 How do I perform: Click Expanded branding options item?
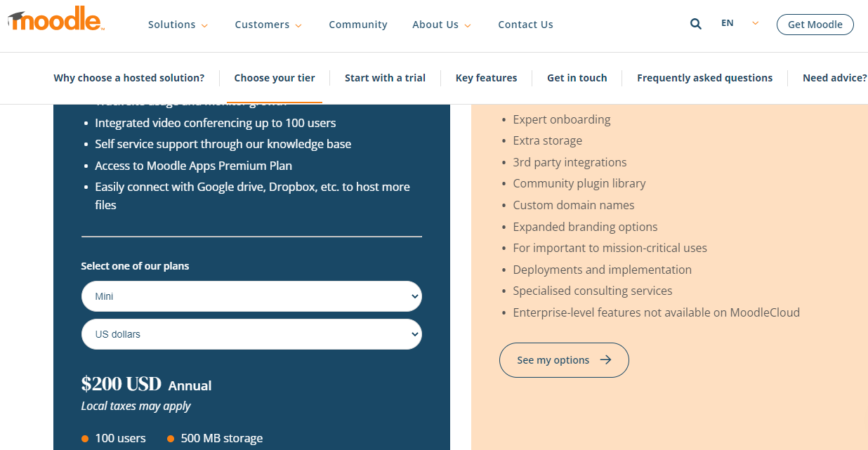click(x=585, y=227)
